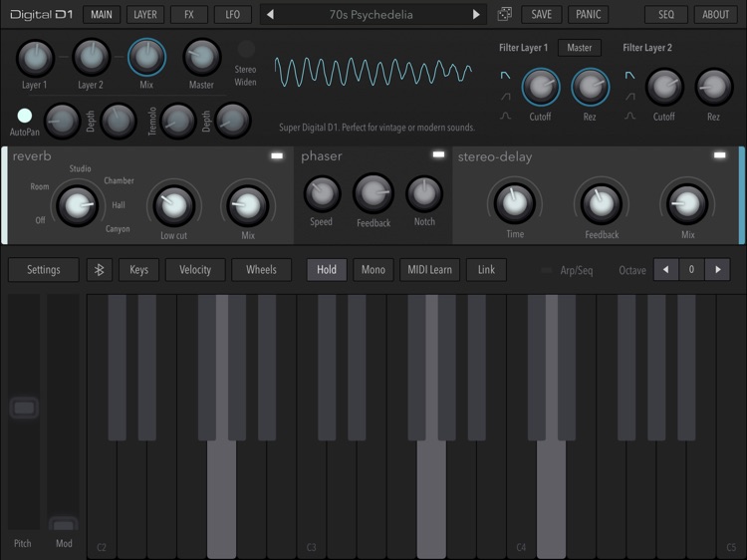Click the phaser Feedback knob

pos(373,193)
